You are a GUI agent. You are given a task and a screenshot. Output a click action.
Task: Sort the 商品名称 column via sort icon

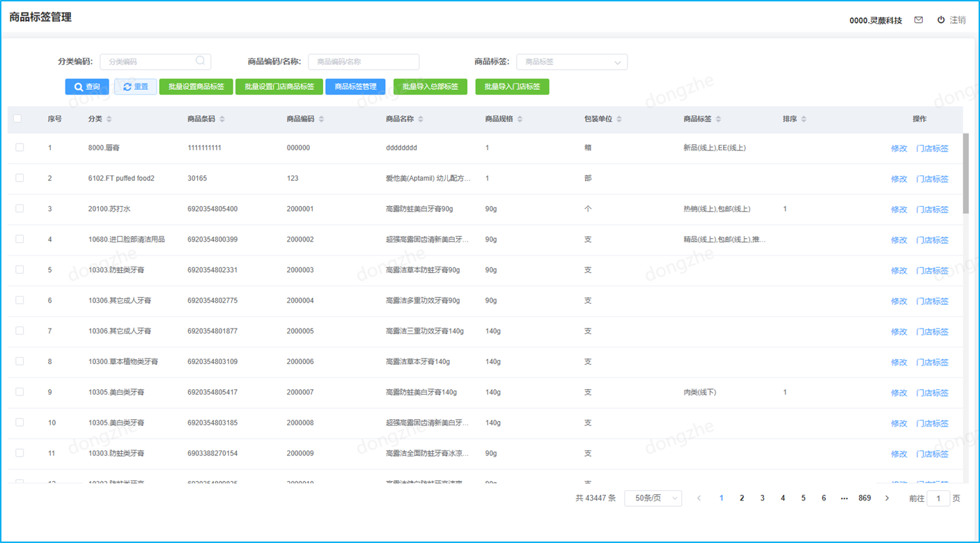(x=421, y=119)
